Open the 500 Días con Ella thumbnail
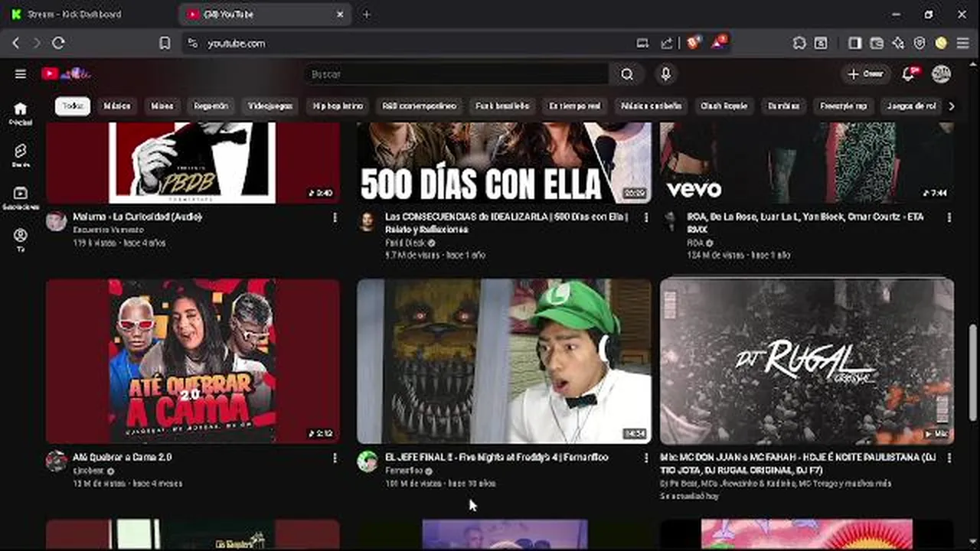This screenshot has width=980, height=551. click(x=504, y=162)
